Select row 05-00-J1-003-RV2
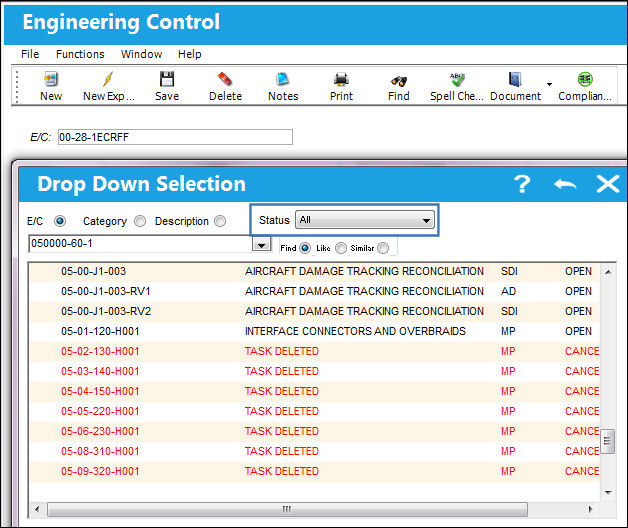The height and width of the screenshot is (528, 628). tap(314, 312)
